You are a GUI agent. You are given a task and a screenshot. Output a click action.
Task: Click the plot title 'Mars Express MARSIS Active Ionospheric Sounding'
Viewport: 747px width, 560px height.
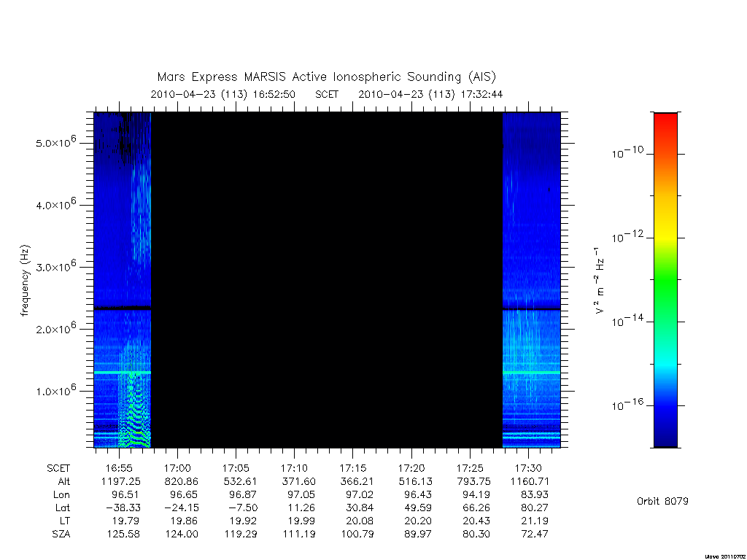(309, 77)
